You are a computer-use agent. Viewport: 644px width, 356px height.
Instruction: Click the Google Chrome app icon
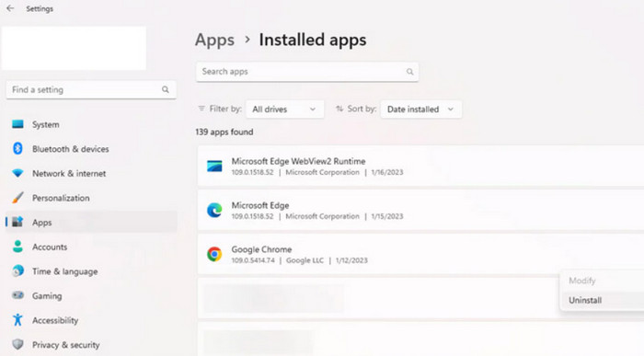pyautogui.click(x=214, y=254)
